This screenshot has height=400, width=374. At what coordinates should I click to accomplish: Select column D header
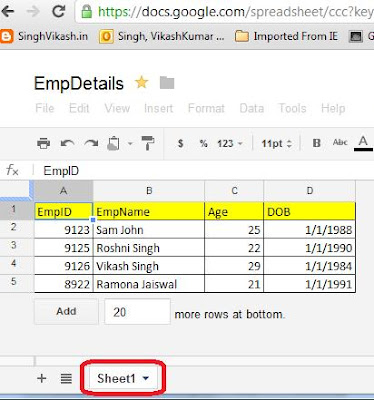point(310,191)
